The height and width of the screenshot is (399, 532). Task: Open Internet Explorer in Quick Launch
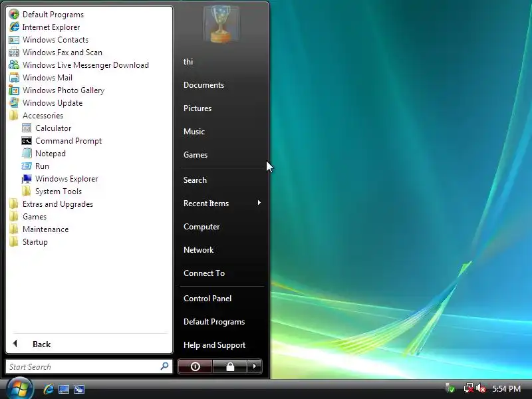[x=48, y=389]
